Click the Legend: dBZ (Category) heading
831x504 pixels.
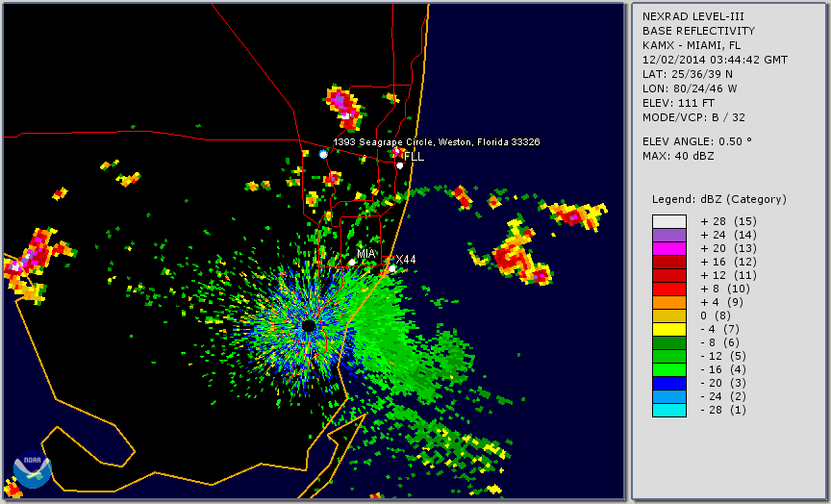point(719,200)
